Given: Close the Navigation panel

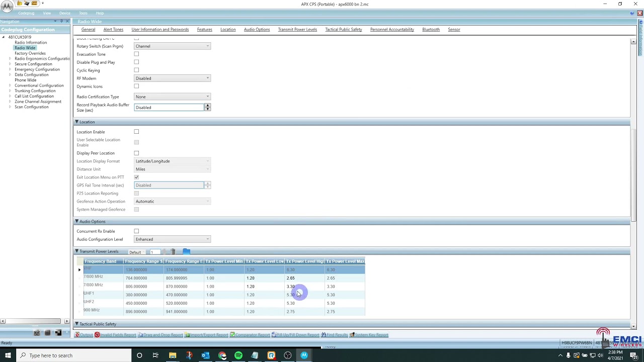Looking at the screenshot, I should click(67, 21).
